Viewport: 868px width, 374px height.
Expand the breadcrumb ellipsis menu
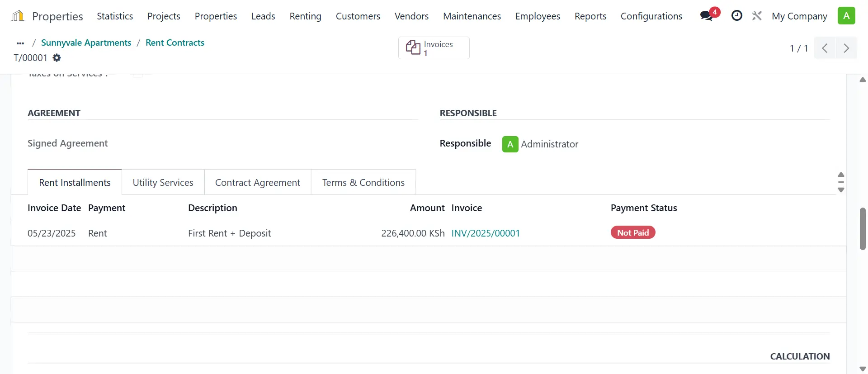pos(20,43)
